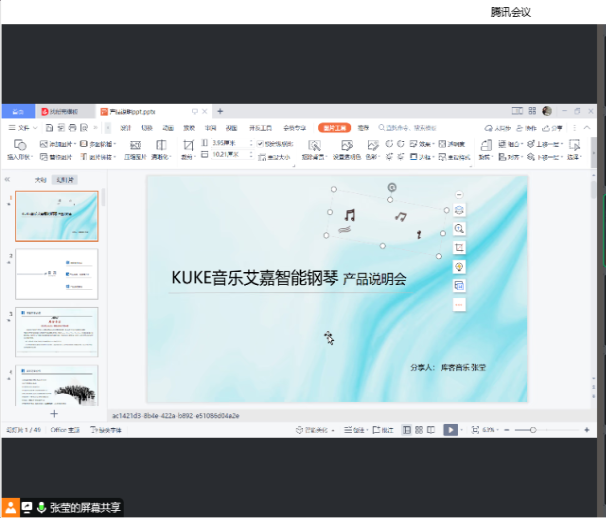Click the lightbulb icon in floating toolbar

pyautogui.click(x=459, y=267)
